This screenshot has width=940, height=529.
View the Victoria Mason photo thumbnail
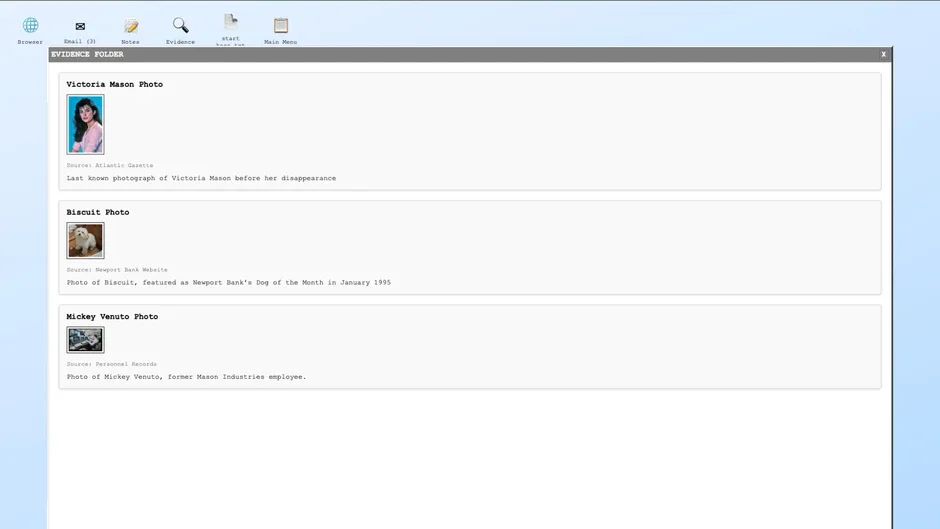coord(85,124)
